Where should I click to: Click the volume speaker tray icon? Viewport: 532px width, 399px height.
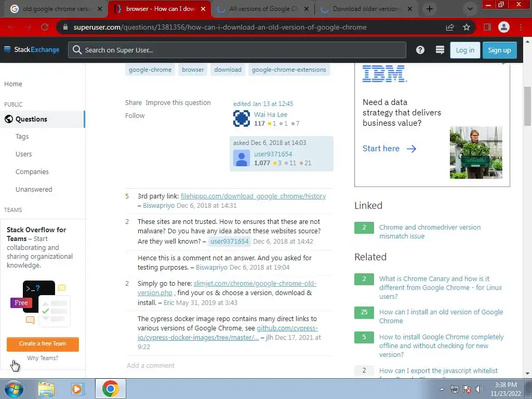click(x=480, y=389)
